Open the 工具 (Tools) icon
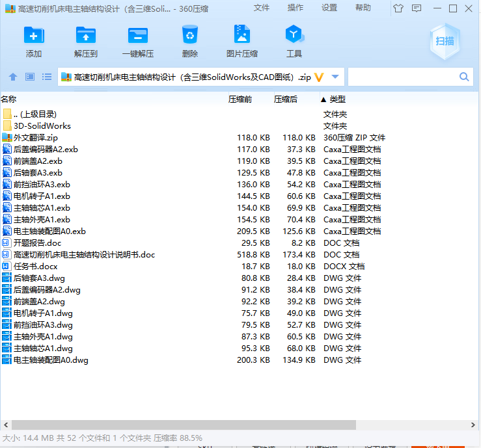 [x=294, y=34]
